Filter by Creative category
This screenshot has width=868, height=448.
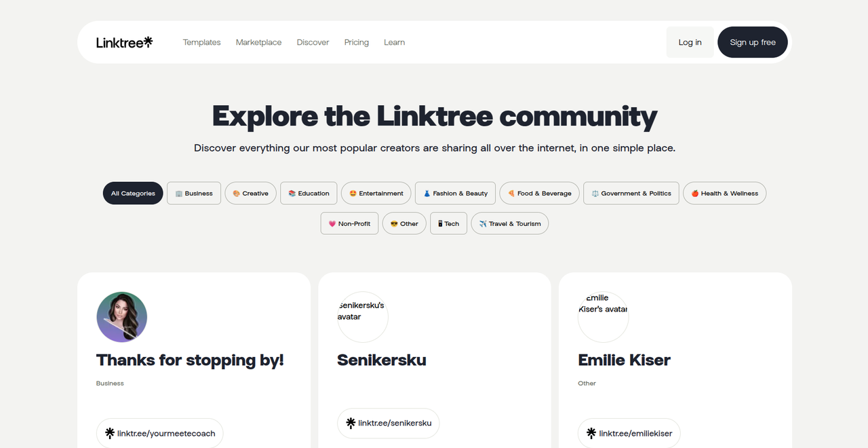(x=250, y=193)
